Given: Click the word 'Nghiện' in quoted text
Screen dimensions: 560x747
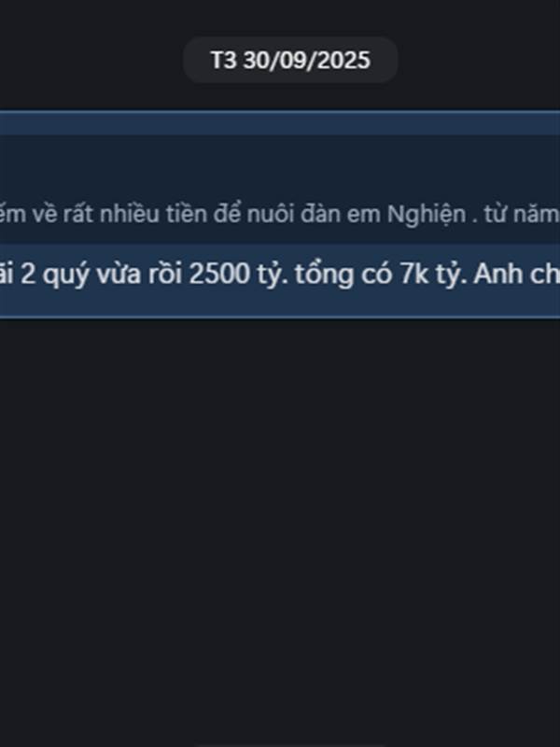Looking at the screenshot, I should 427,215.
